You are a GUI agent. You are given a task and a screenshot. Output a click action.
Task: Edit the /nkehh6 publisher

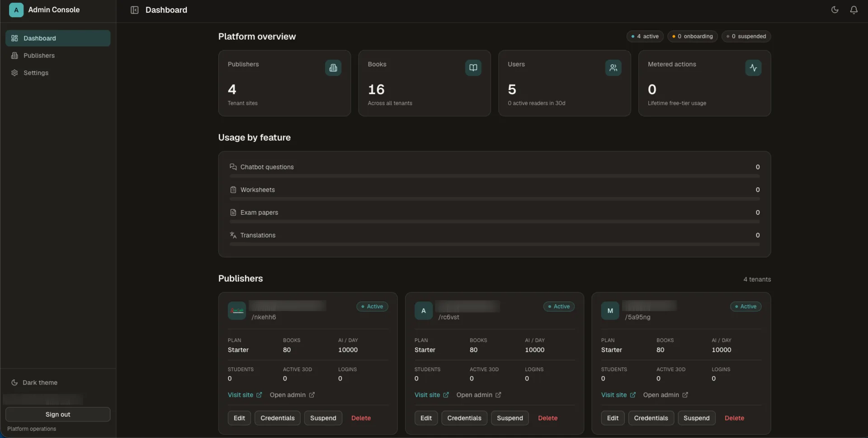[x=239, y=418]
